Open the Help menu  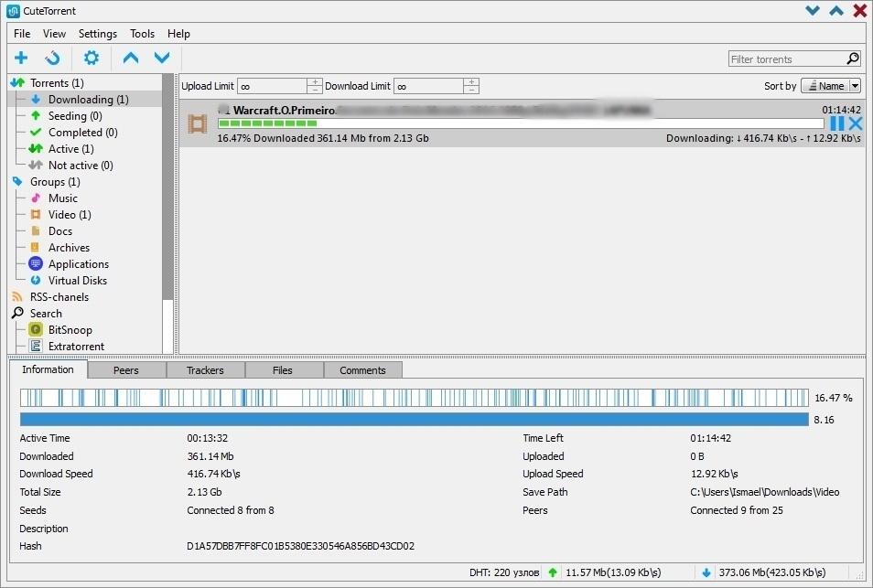click(x=178, y=33)
